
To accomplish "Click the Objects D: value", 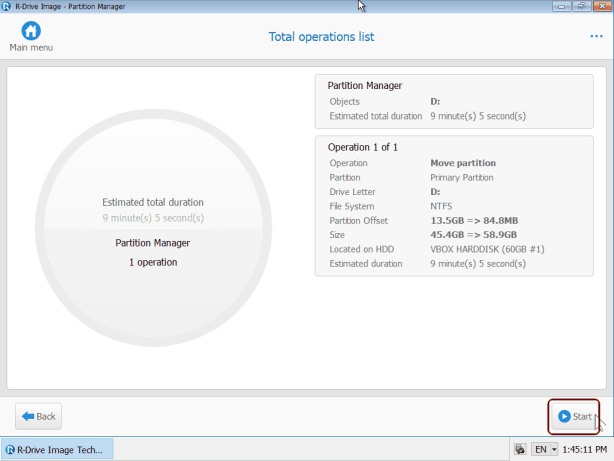I will [435, 101].
